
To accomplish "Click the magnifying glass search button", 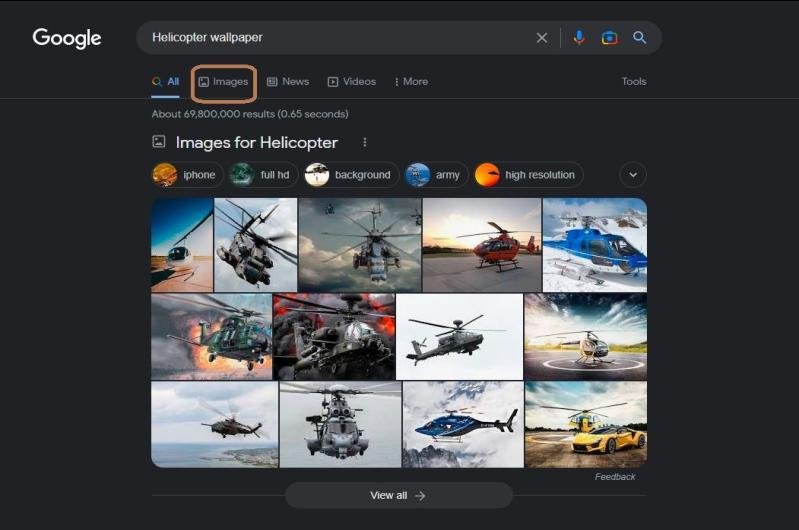I will (640, 37).
